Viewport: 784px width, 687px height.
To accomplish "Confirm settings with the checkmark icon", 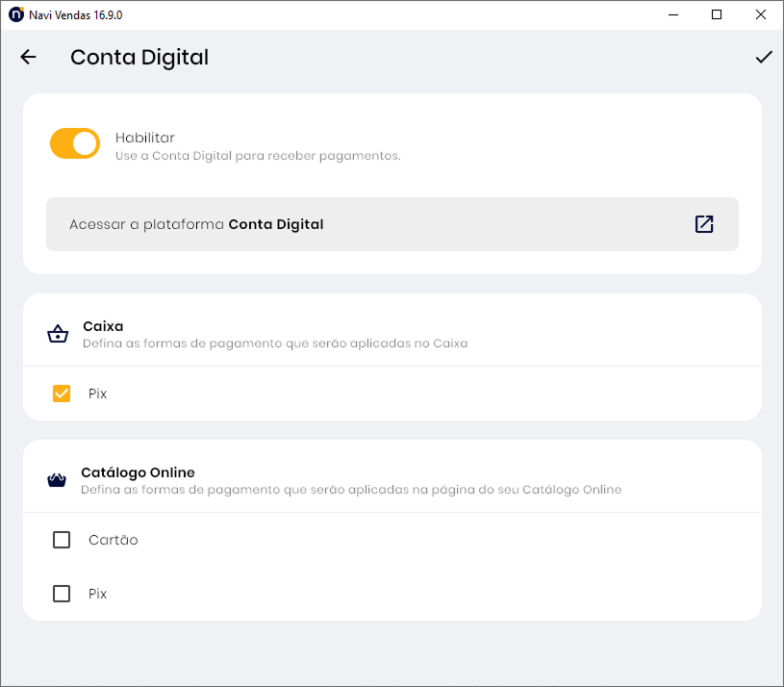I will click(x=764, y=57).
